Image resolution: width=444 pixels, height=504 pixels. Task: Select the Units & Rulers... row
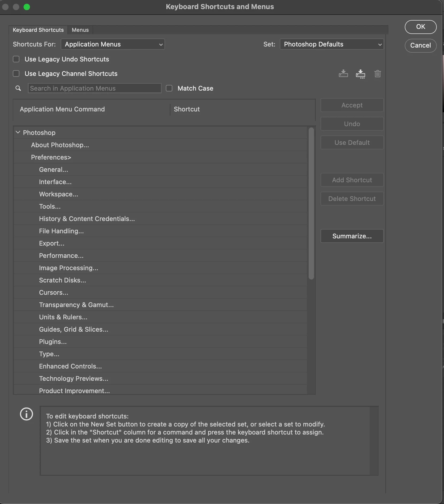click(x=160, y=317)
